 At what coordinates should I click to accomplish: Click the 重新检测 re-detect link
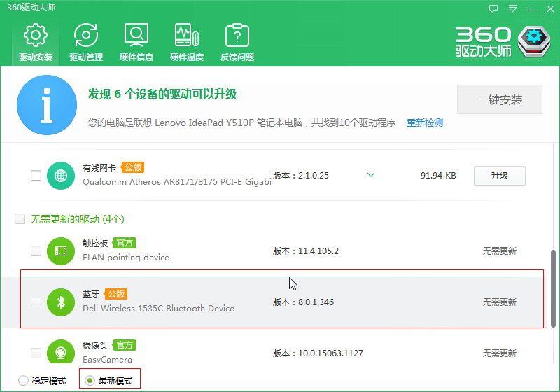(x=425, y=122)
